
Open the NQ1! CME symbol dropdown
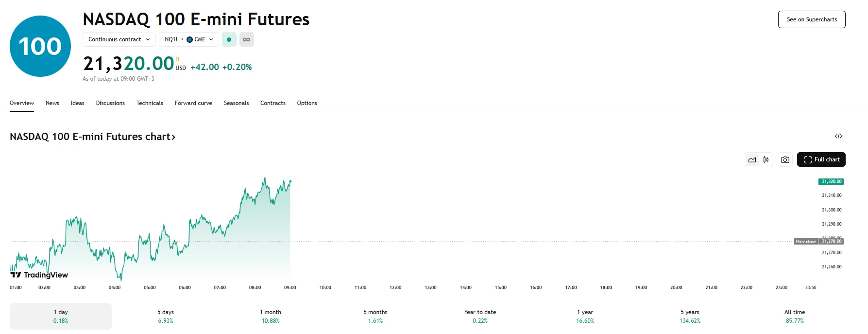coord(189,39)
